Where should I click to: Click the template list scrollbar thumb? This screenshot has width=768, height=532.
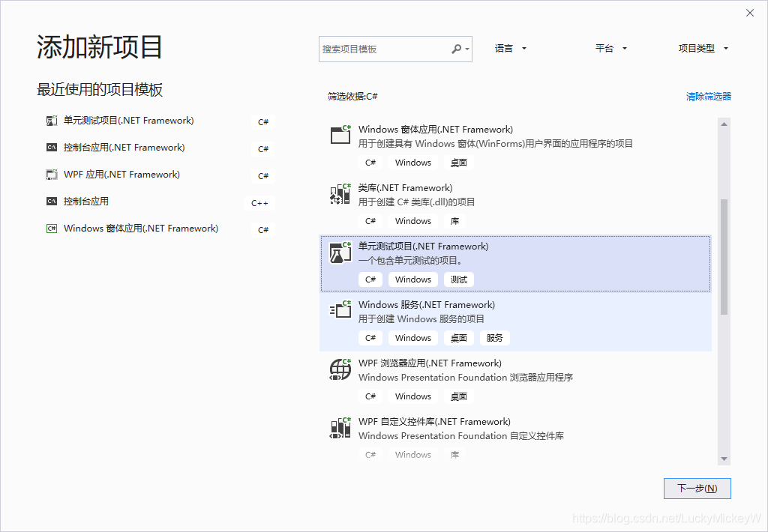(724, 256)
